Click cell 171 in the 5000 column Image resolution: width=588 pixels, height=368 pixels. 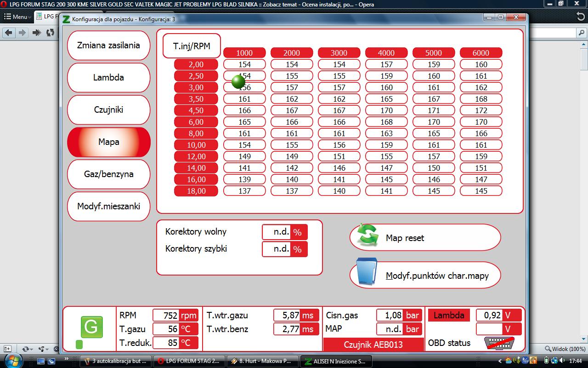pyautogui.click(x=434, y=110)
